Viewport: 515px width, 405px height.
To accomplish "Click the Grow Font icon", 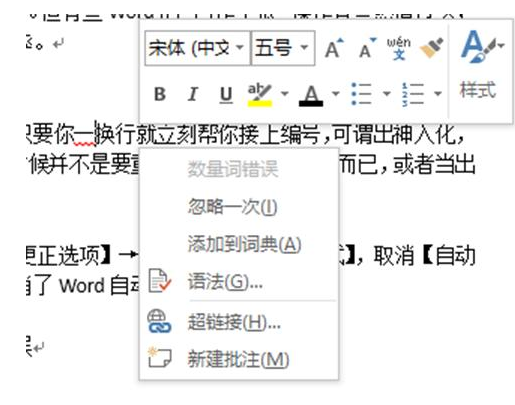I will 334,48.
